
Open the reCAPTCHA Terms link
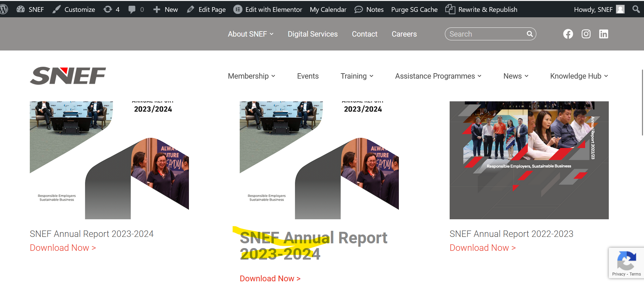pyautogui.click(x=635, y=274)
